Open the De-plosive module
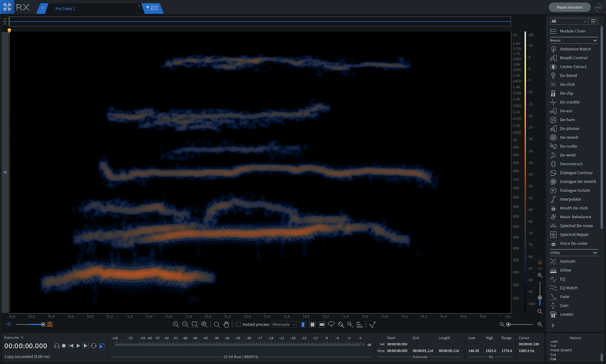The image size is (606, 364). pos(574,129)
